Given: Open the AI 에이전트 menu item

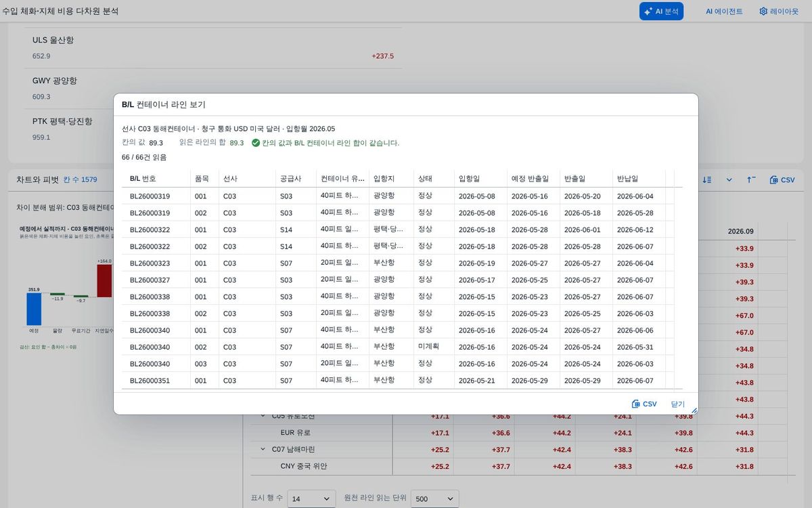Looking at the screenshot, I should point(724,12).
